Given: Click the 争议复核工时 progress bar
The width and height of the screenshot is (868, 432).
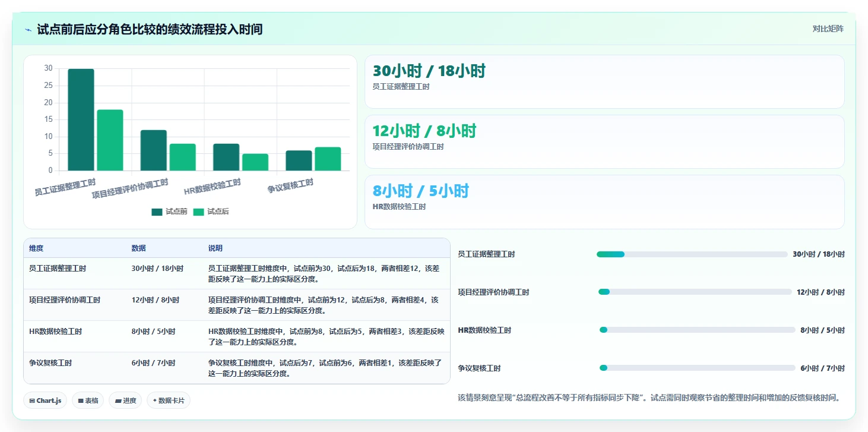Looking at the screenshot, I should (x=697, y=368).
